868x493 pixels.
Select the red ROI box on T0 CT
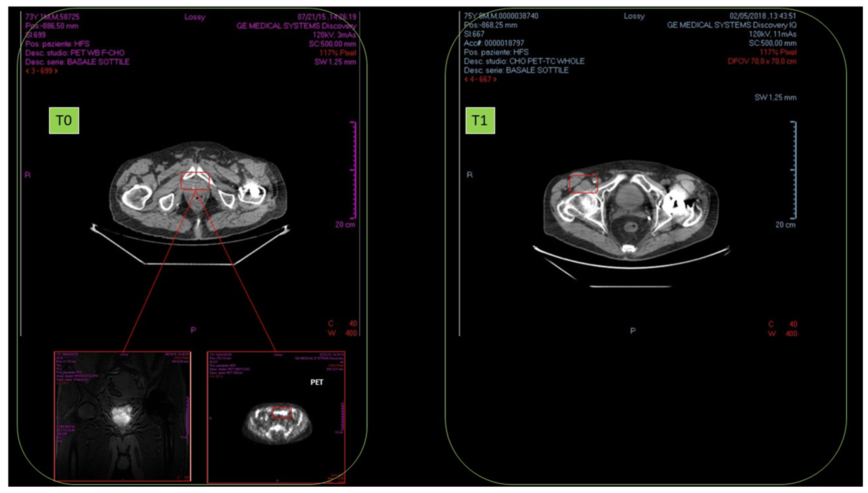pos(195,181)
